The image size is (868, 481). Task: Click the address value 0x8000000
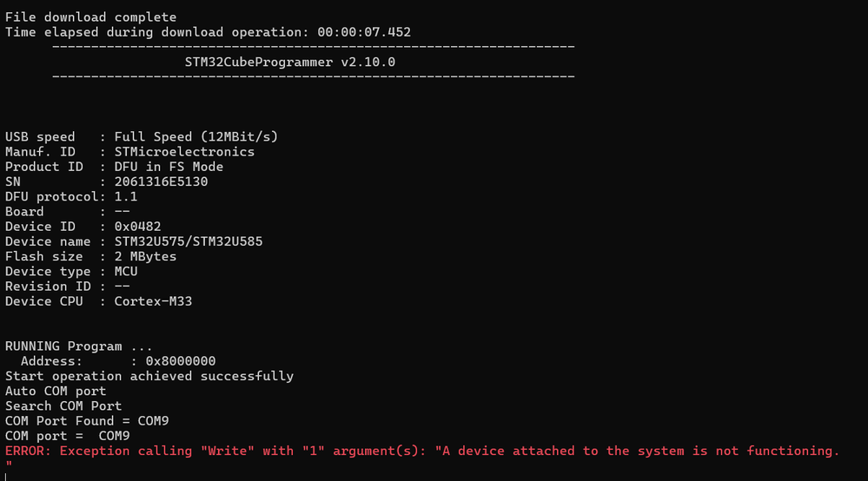[180, 361]
